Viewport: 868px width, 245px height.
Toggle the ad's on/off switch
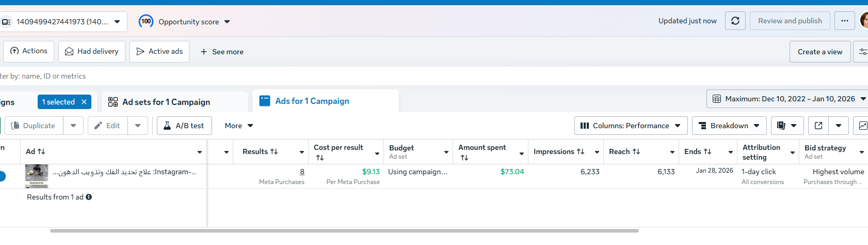[x=2, y=176]
